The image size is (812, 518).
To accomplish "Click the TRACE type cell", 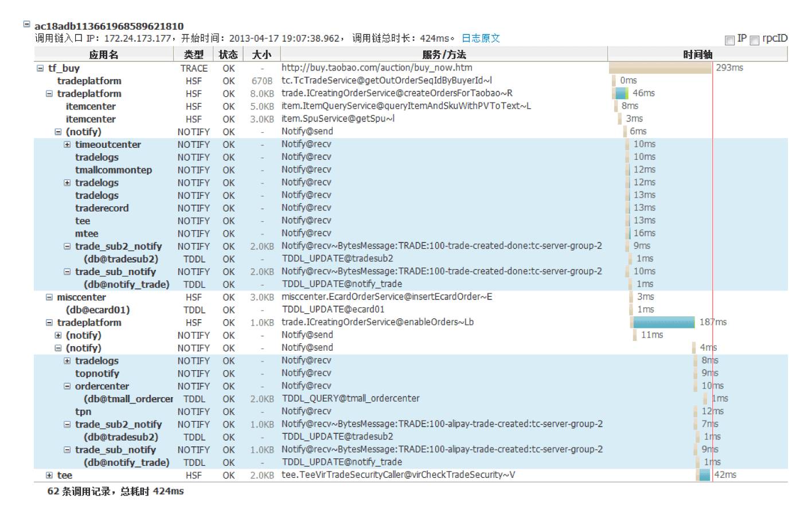I will coord(194,68).
